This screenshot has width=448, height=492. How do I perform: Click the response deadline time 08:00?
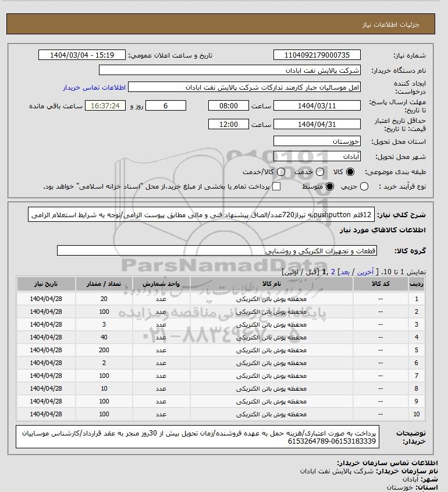pos(229,105)
